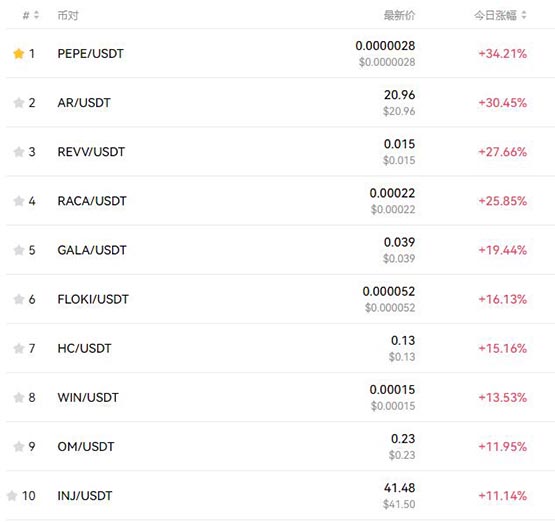Click the +13.53% change for WIN

coord(503,398)
